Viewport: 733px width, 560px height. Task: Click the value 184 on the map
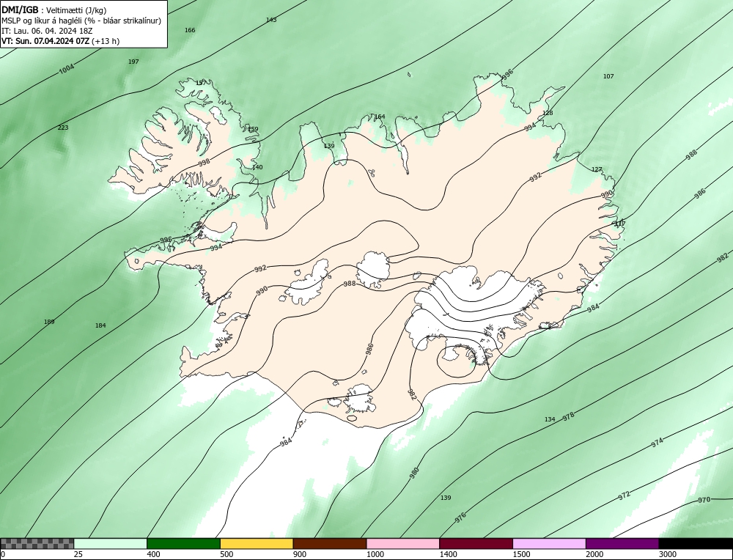(100, 325)
